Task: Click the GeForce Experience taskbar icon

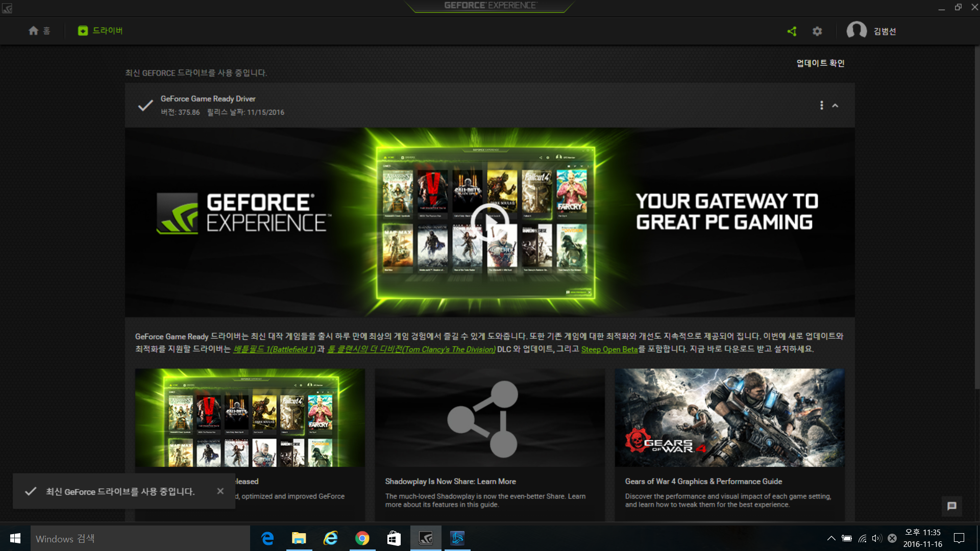Action: pyautogui.click(x=426, y=538)
